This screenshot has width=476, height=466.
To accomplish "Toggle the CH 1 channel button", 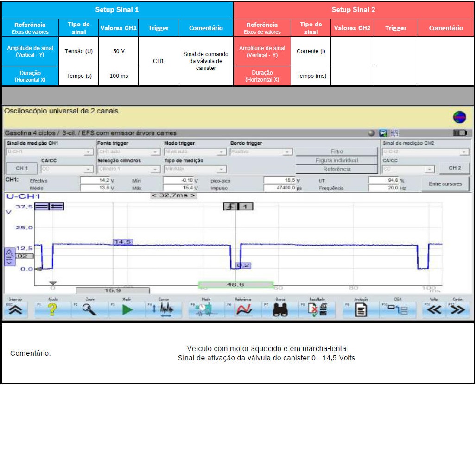I will click(x=22, y=169).
